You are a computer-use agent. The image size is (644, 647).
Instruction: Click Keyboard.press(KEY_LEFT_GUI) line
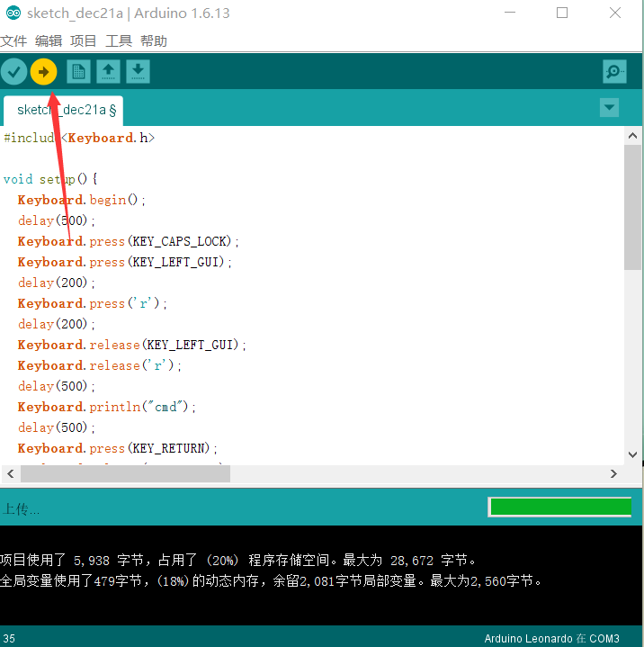(125, 262)
